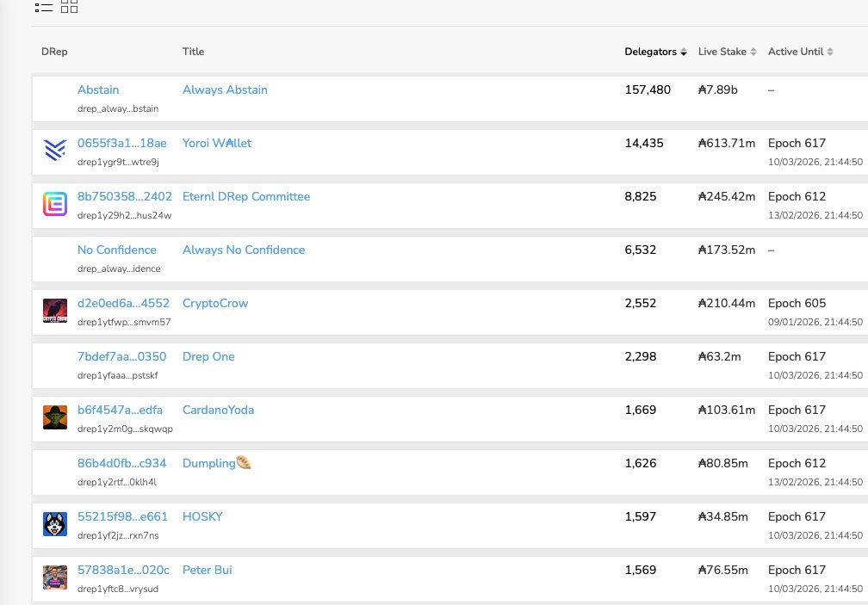Image resolution: width=868 pixels, height=605 pixels.
Task: Click Epoch 612 in Eternl row
Action: coord(797,196)
